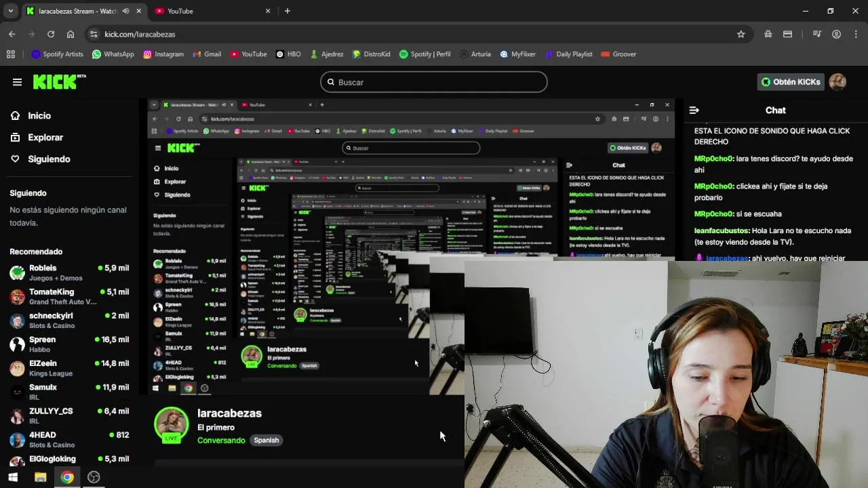Open recommended channel ElZeein

pos(69,368)
